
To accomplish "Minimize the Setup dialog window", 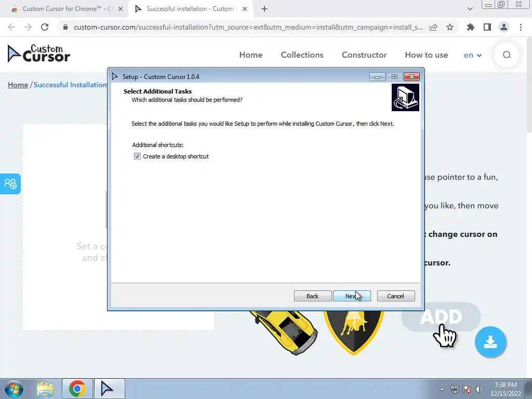I will click(377, 77).
